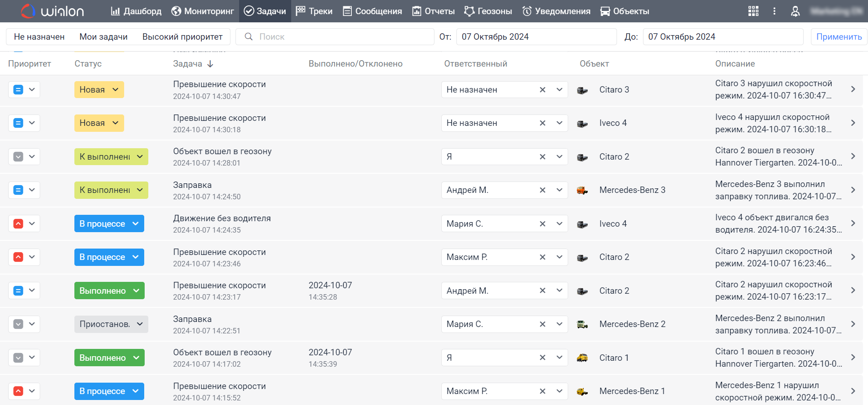Viewport: 868px width, 405px height.
Task: Filter by Мои задачи
Action: coord(104,37)
